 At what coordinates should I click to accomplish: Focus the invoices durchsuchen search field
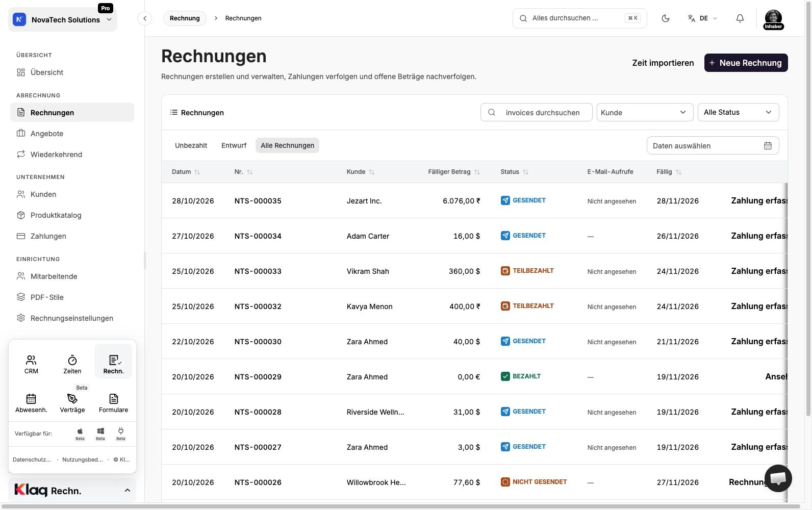pyautogui.click(x=536, y=112)
